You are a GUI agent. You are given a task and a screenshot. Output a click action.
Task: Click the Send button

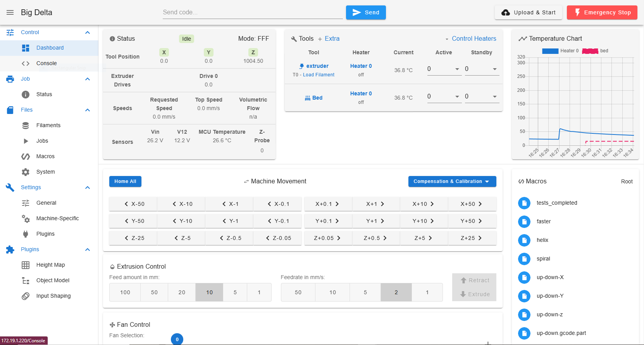coord(366,12)
